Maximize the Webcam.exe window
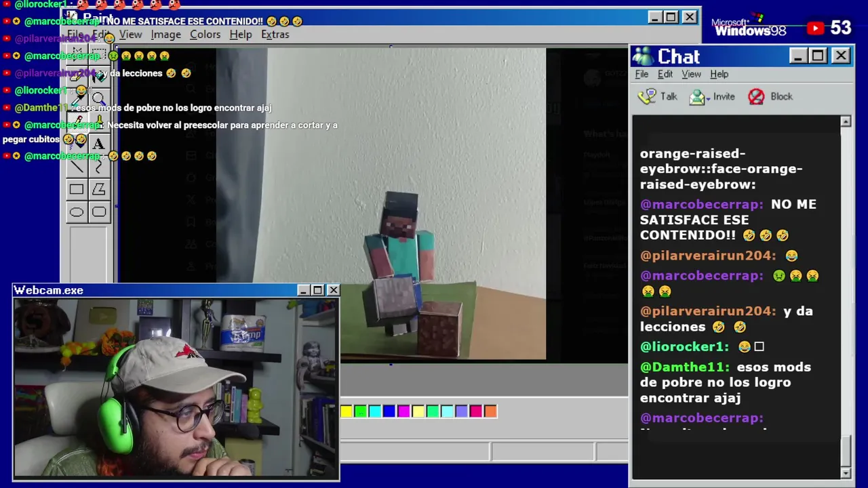 [317, 290]
